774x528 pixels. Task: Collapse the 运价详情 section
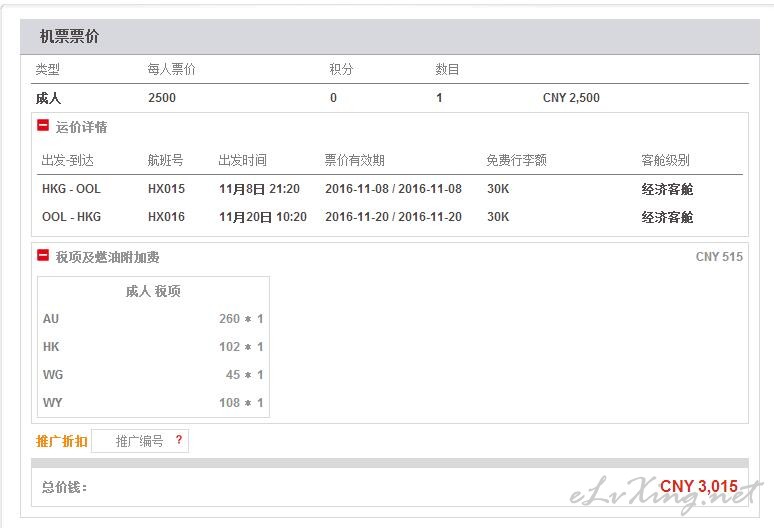(43, 125)
